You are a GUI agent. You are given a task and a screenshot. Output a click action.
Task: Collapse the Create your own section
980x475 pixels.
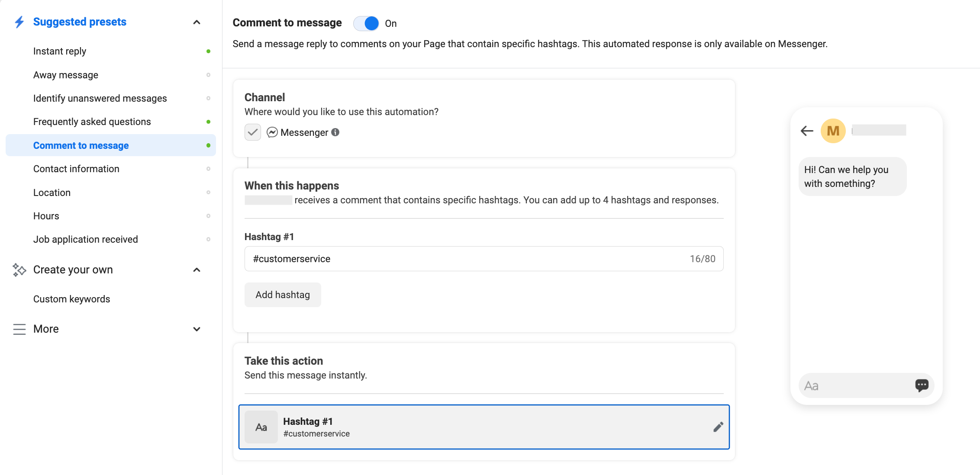pos(197,270)
